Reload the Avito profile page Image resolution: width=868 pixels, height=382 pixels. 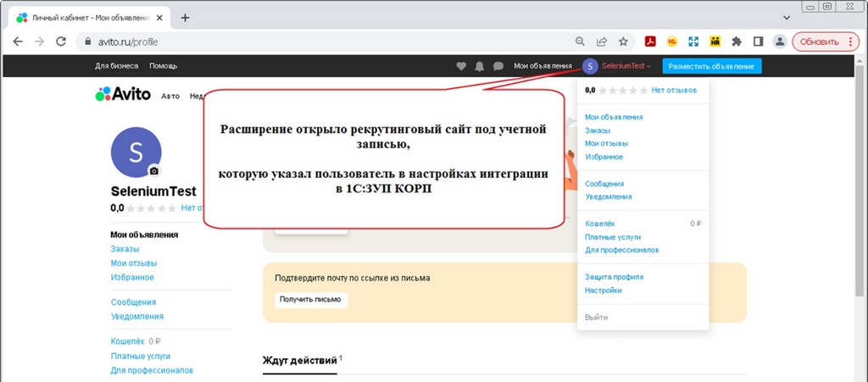click(61, 42)
